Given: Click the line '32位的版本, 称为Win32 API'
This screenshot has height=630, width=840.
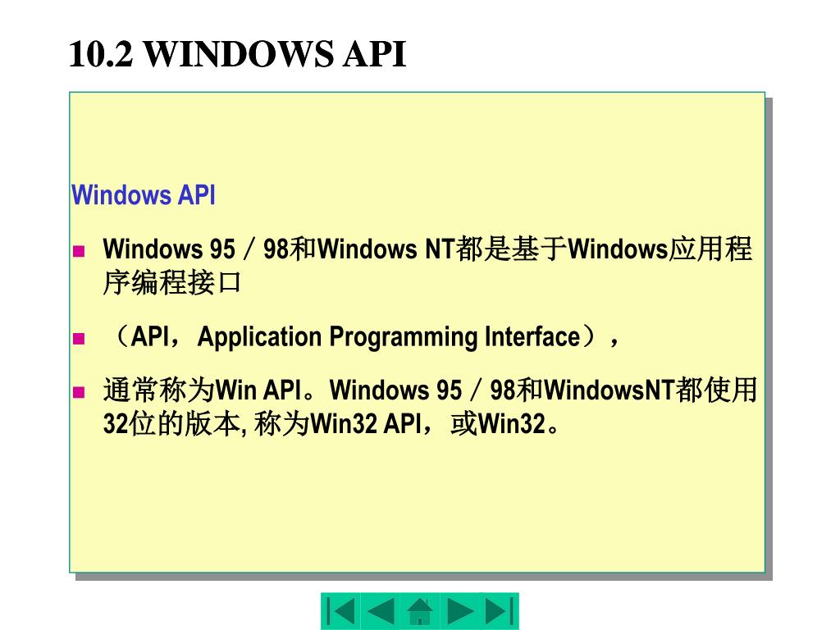Looking at the screenshot, I should [x=331, y=424].
